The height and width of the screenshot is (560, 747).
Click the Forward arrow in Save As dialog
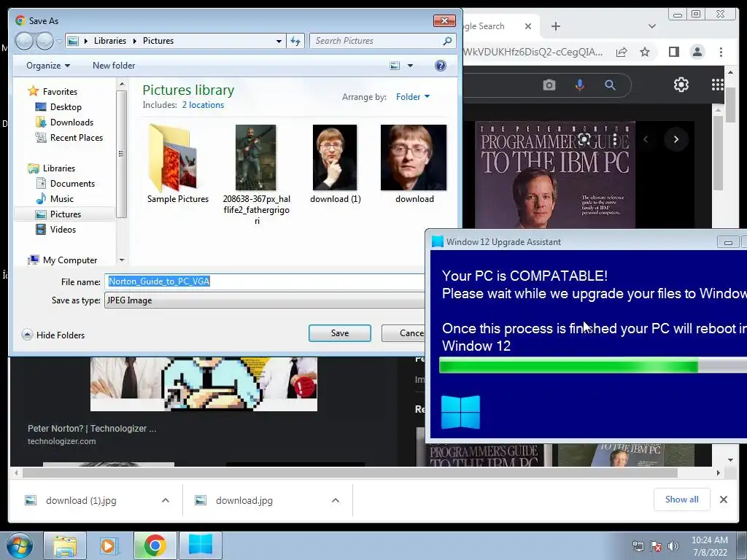pyautogui.click(x=44, y=41)
